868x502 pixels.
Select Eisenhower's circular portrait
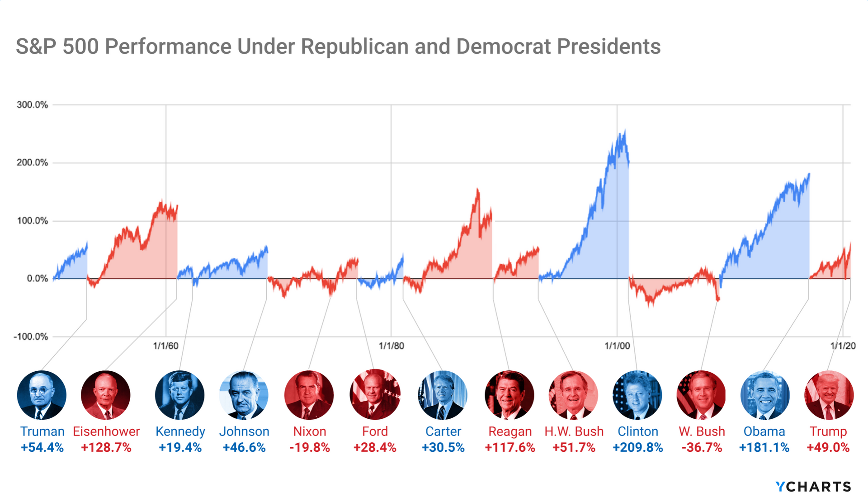point(106,395)
